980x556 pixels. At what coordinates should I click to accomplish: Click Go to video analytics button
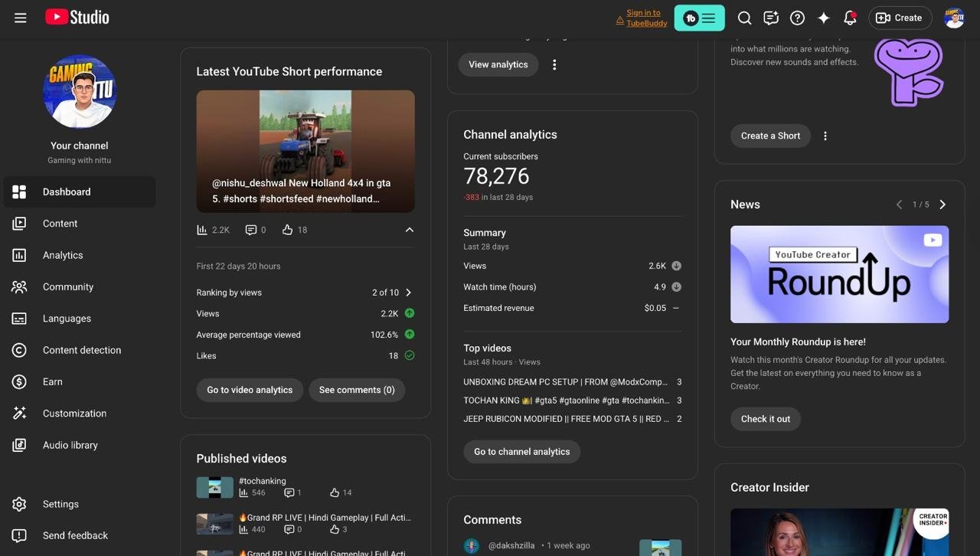tap(250, 390)
